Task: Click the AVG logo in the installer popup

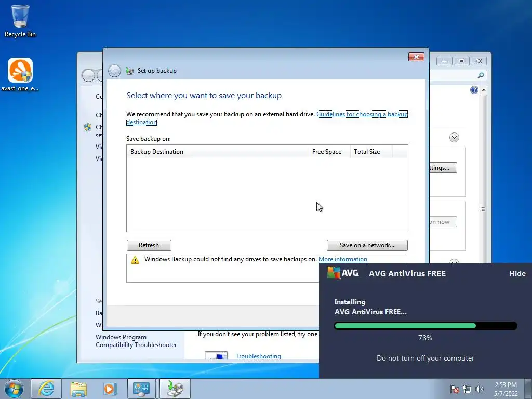Action: click(343, 273)
